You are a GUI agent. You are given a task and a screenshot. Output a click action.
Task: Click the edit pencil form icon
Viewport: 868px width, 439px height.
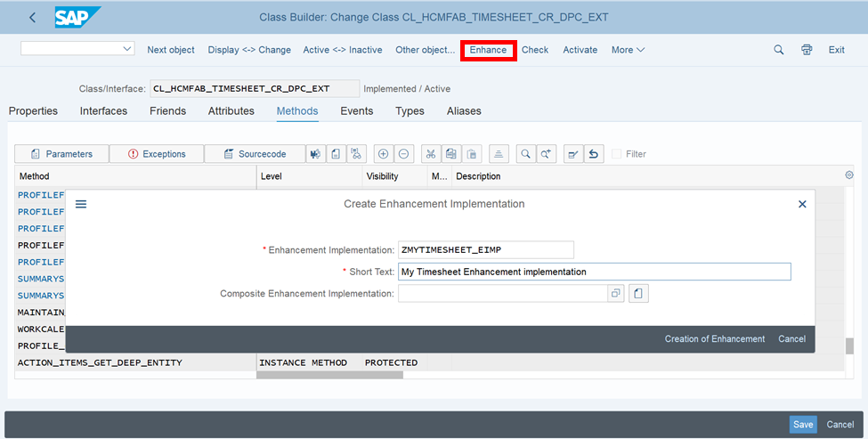point(573,154)
